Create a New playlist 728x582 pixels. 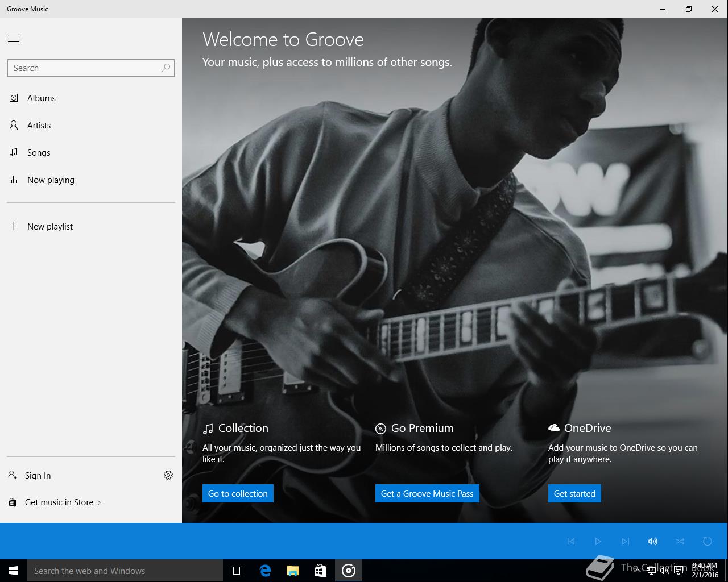[91, 227]
